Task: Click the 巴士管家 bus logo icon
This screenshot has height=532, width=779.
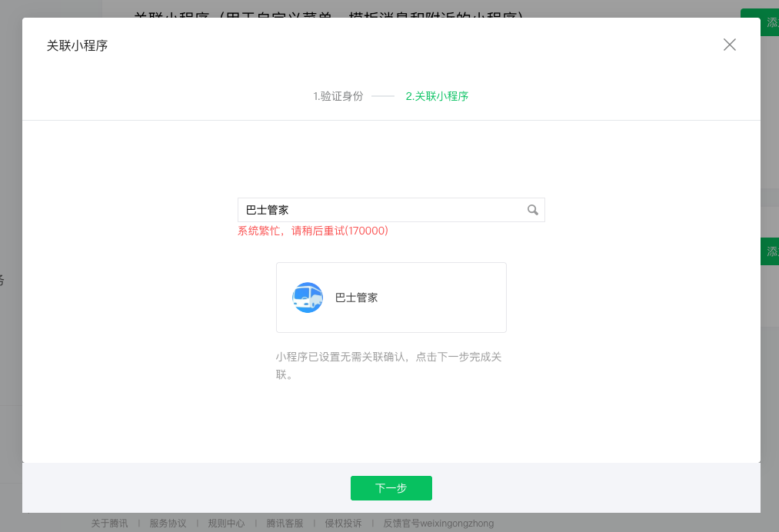Action: point(308,298)
